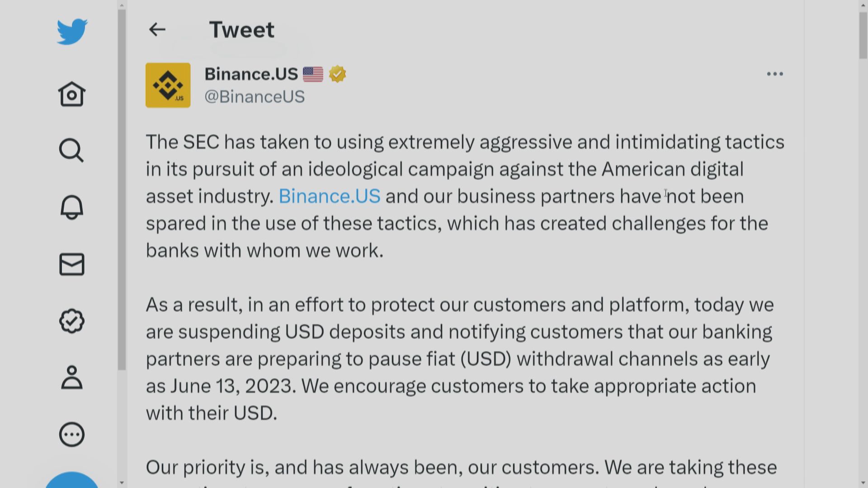Click the gold verified checkmark badge
The height and width of the screenshot is (488, 868).
337,74
